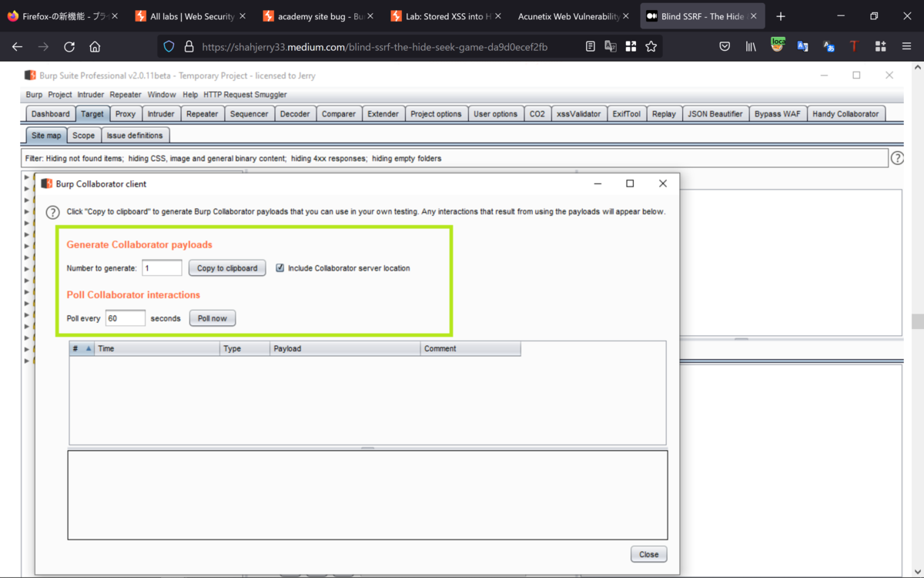This screenshot has width=924, height=578.
Task: Save page to Pocket
Action: 725,47
